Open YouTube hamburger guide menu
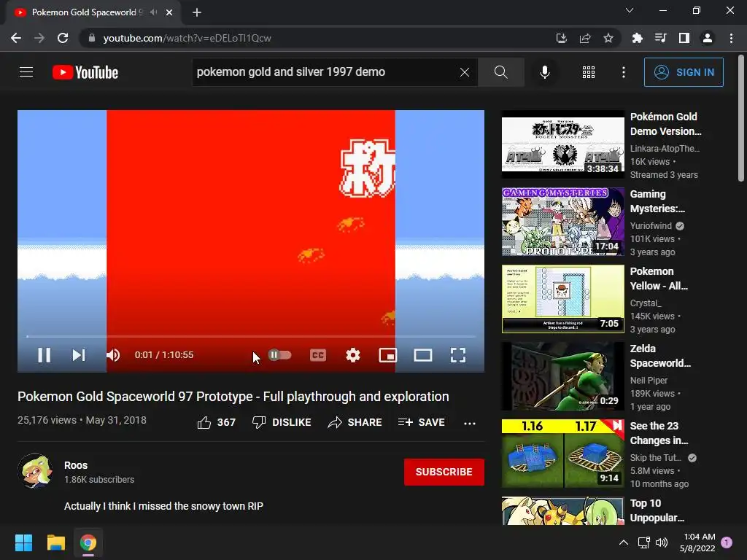Image resolution: width=747 pixels, height=560 pixels. pos(26,72)
